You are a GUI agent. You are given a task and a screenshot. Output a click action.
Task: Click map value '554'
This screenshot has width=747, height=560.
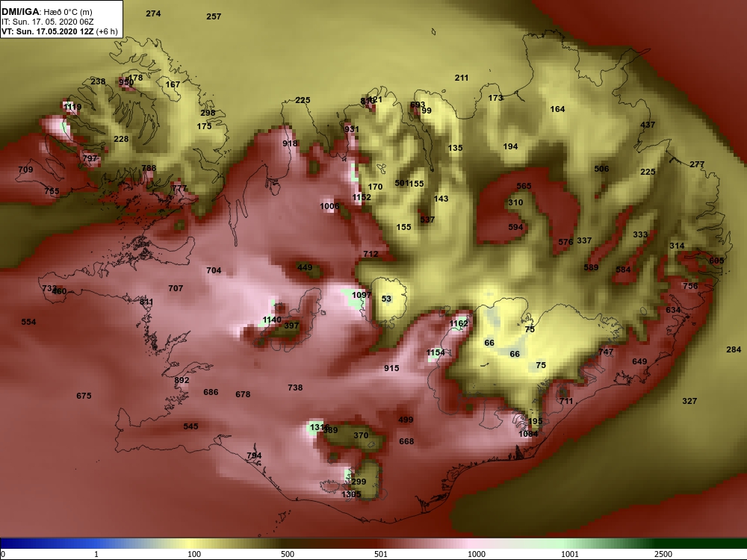pyautogui.click(x=28, y=322)
